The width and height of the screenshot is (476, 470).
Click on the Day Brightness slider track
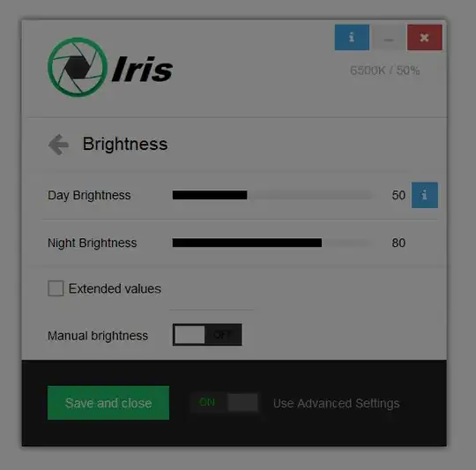pos(272,195)
